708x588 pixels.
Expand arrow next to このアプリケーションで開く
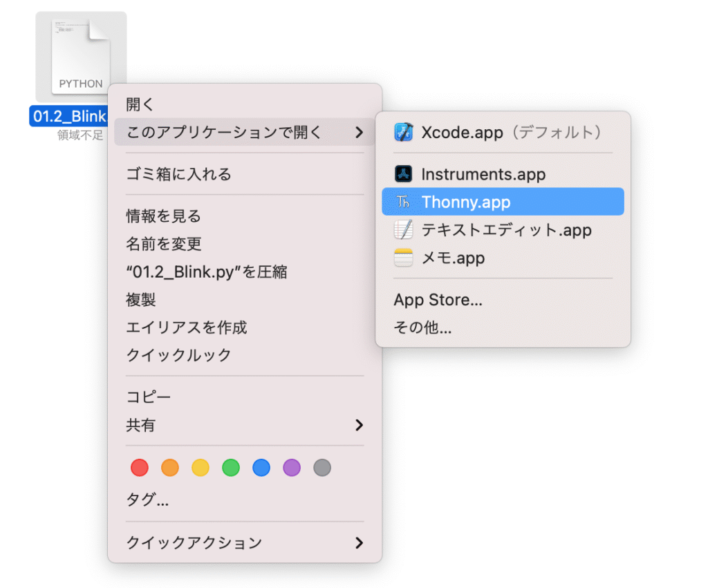[359, 132]
